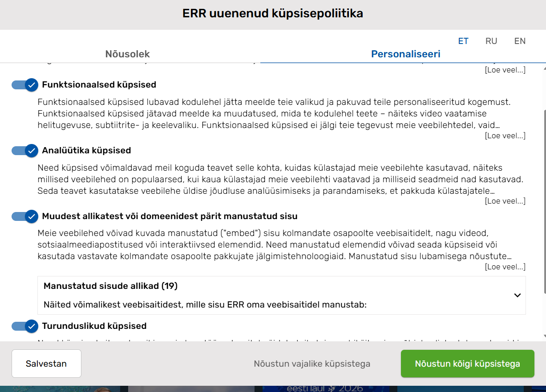Open the Nõusolek tab
This screenshot has height=392, width=546.
coord(127,54)
